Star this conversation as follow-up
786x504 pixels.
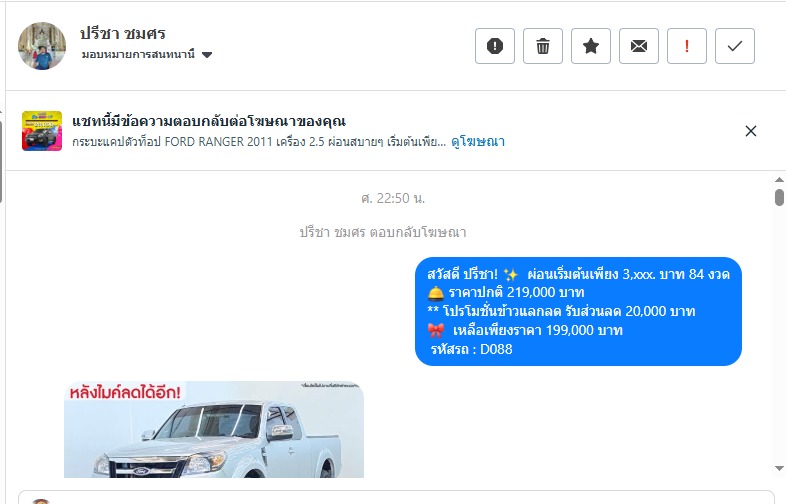[591, 46]
